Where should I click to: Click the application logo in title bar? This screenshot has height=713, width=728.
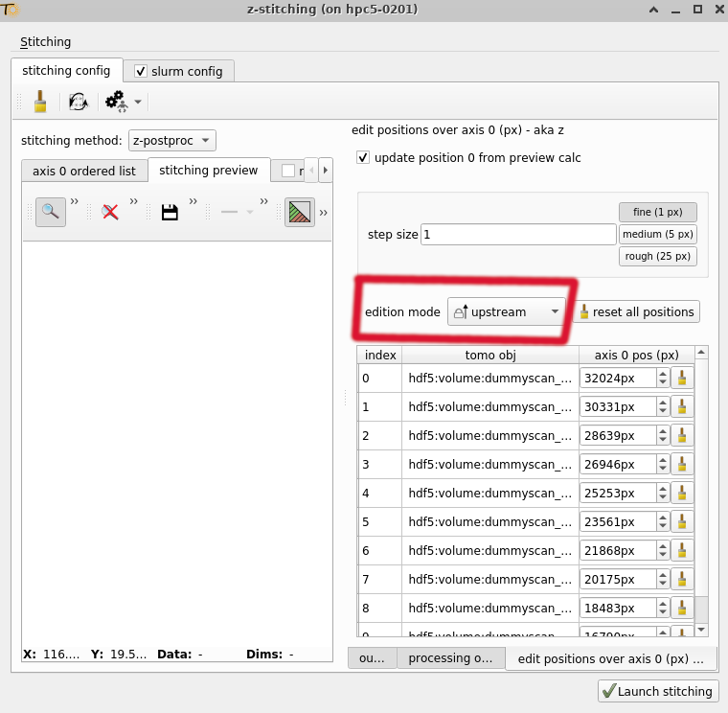tap(10, 10)
